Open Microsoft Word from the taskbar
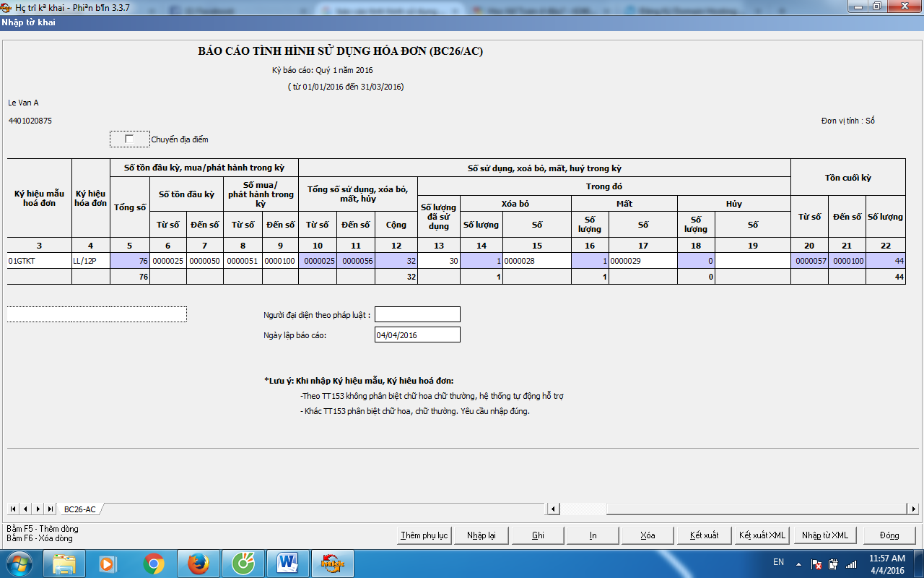 pyautogui.click(x=287, y=563)
